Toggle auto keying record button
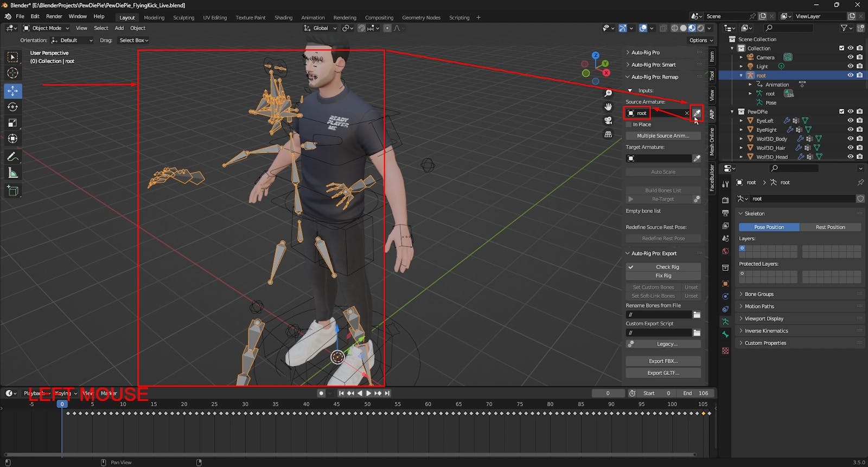The height and width of the screenshot is (467, 868). [x=321, y=393]
